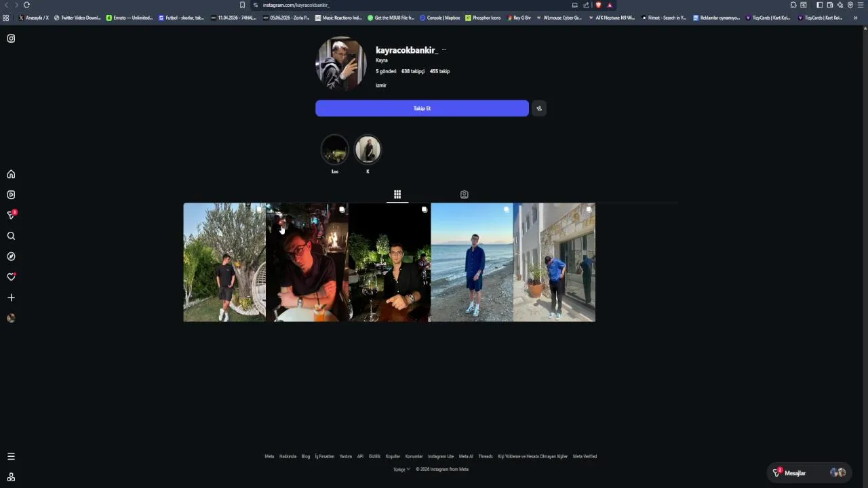This screenshot has height=488, width=868.
Task: Click 'Meta Verified' footer link
Action: [585, 456]
